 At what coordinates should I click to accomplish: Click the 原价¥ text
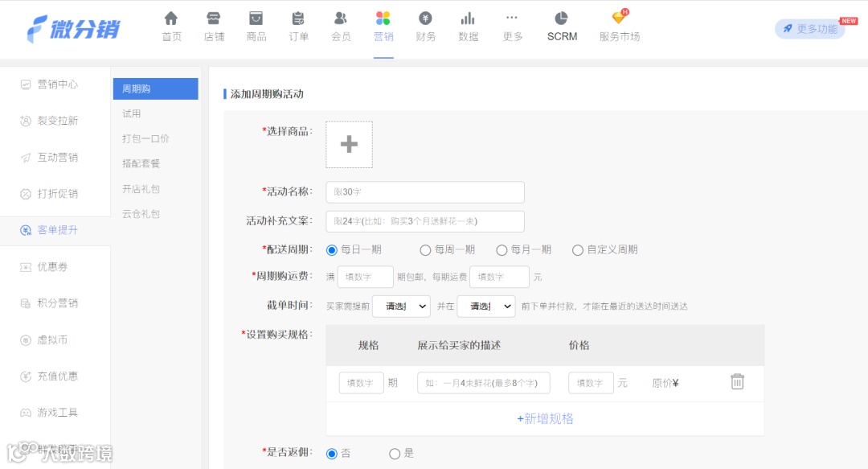(x=665, y=383)
